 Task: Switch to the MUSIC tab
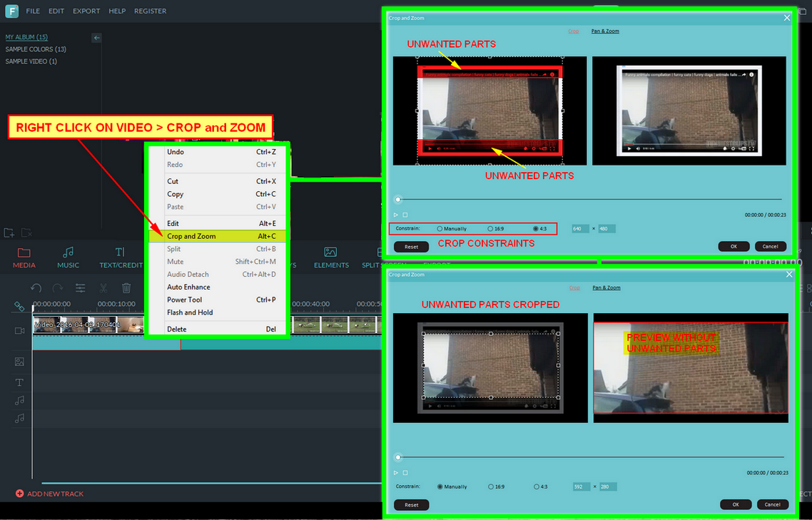[68, 258]
